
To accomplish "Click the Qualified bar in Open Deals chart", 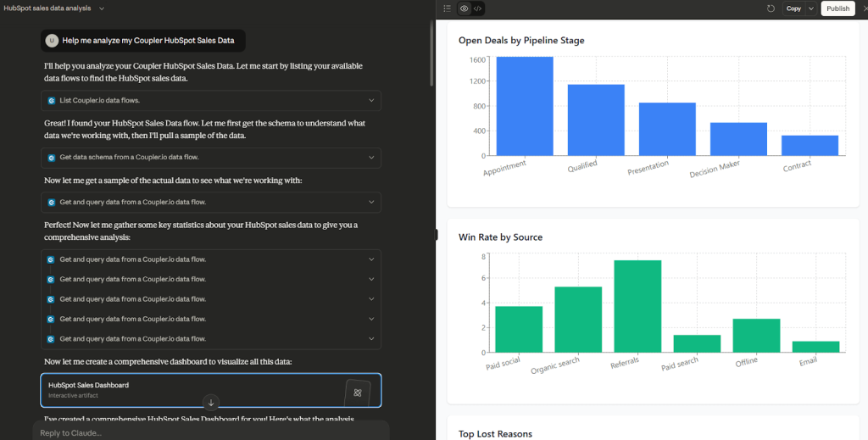I will click(596, 120).
